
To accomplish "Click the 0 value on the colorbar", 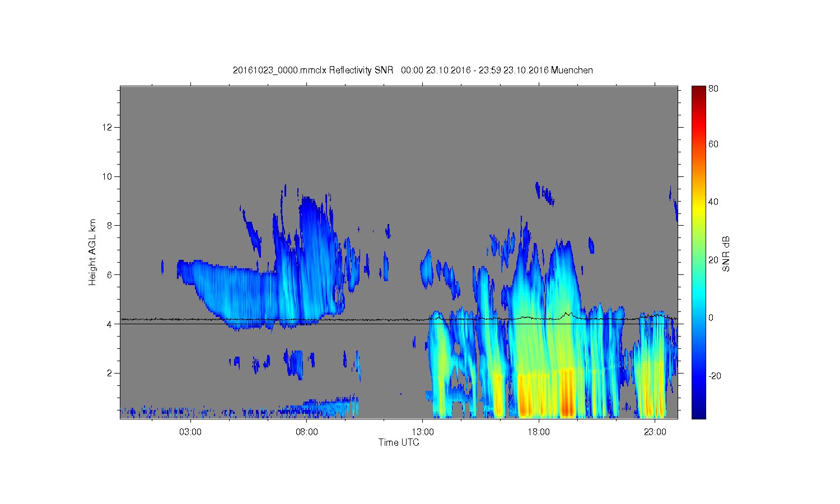I will (711, 318).
